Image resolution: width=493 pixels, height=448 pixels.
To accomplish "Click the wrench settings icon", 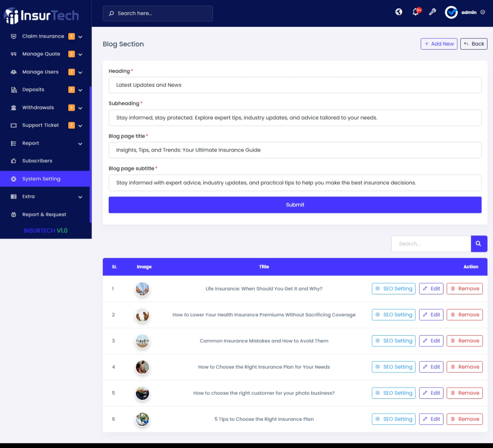I will click(x=433, y=12).
